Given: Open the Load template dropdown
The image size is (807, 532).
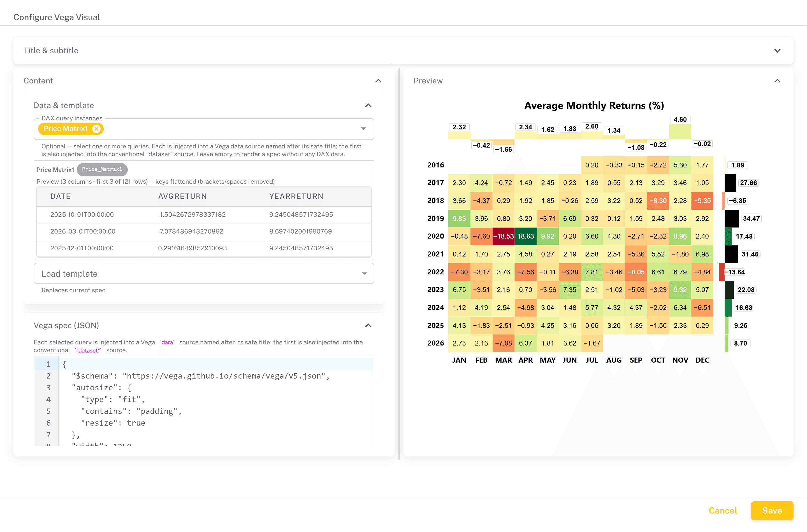Looking at the screenshot, I should coord(364,274).
